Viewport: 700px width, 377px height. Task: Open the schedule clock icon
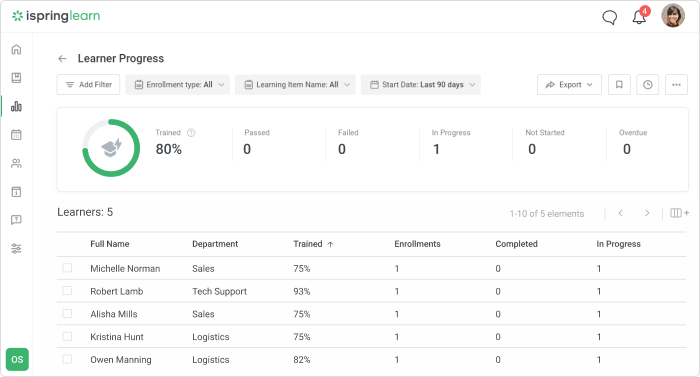648,84
